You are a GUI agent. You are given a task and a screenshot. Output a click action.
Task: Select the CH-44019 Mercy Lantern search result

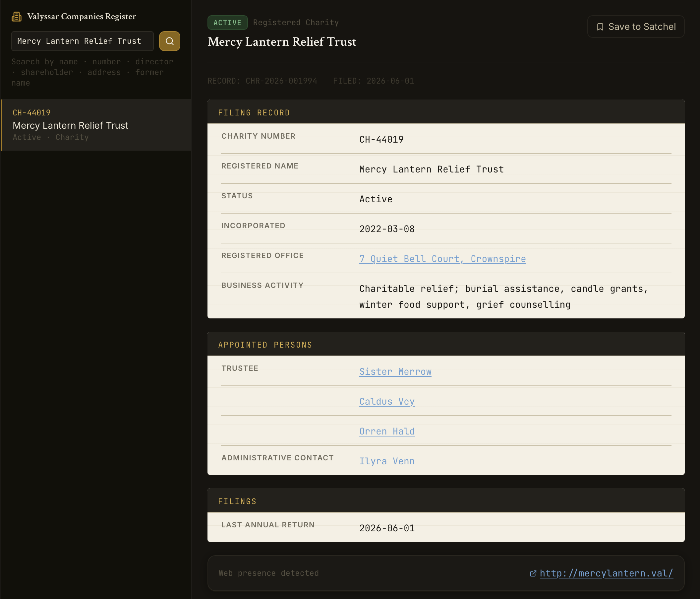(x=96, y=125)
